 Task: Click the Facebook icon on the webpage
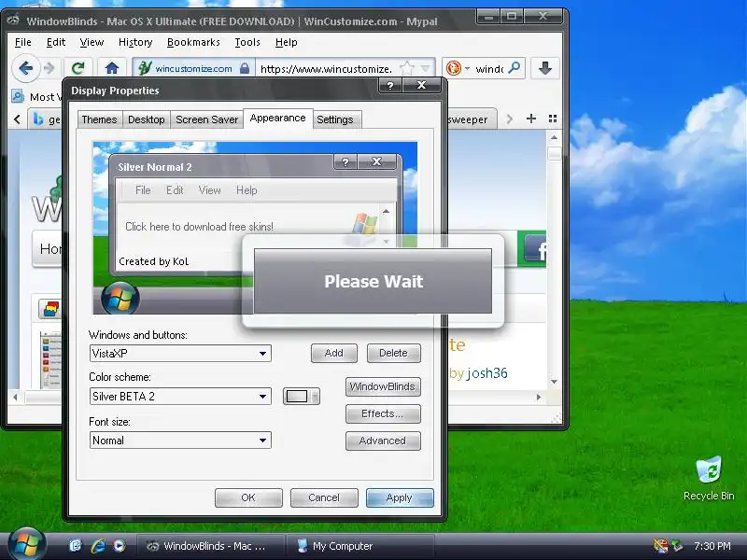coord(536,248)
